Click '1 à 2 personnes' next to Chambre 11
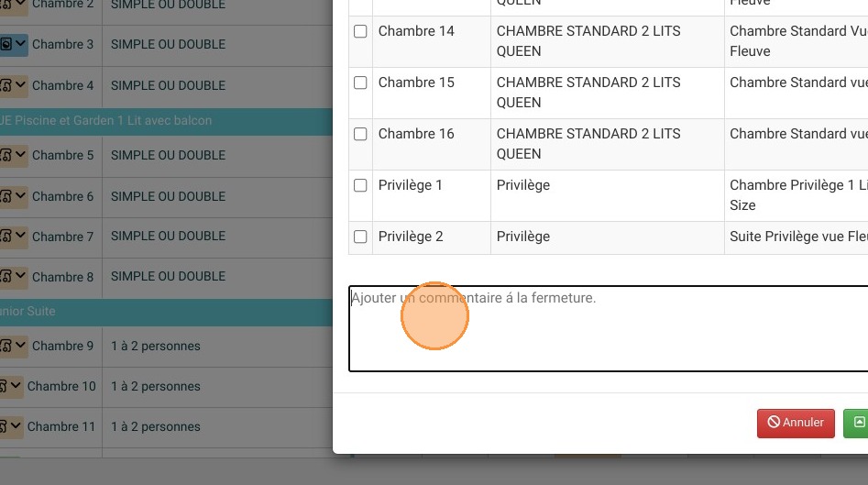The height and width of the screenshot is (485, 868). coord(156,427)
